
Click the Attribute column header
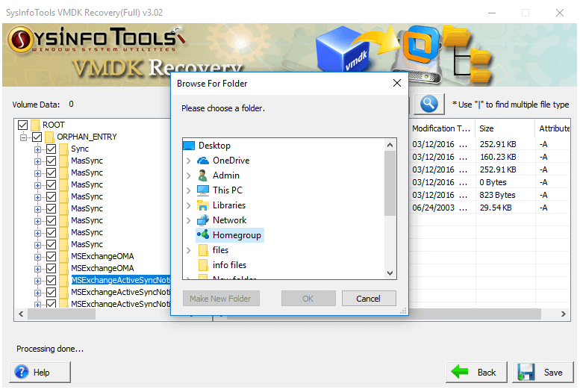click(x=553, y=128)
